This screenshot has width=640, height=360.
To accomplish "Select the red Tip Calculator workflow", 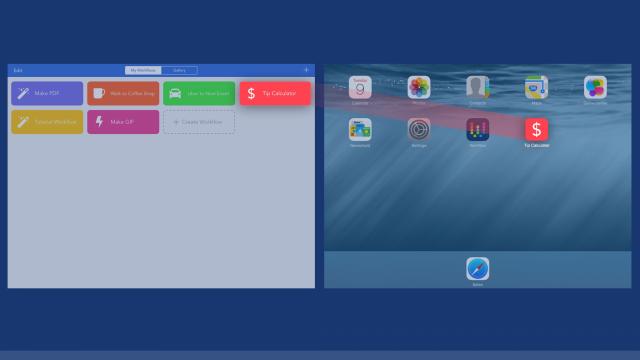I will coord(275,93).
